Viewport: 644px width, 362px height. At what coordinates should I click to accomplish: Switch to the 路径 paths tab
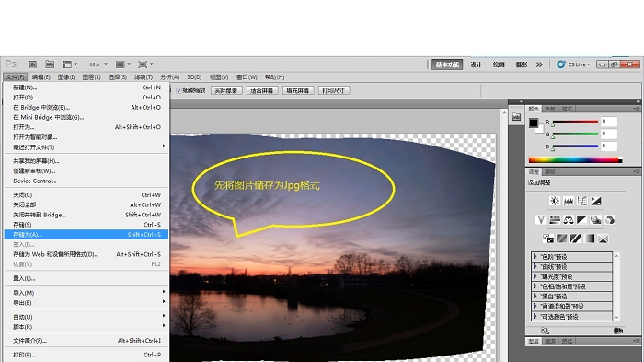[x=567, y=341]
